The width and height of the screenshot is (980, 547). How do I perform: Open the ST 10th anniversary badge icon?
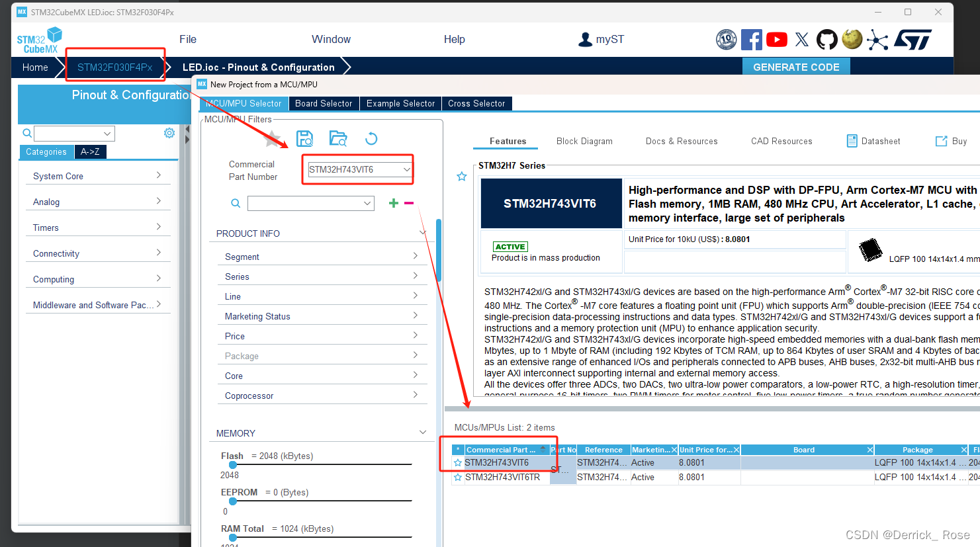coord(726,40)
